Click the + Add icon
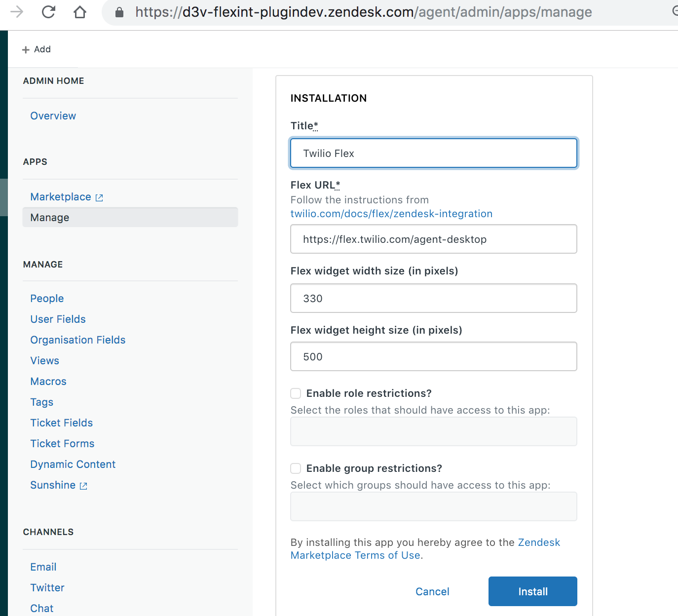 (26, 49)
